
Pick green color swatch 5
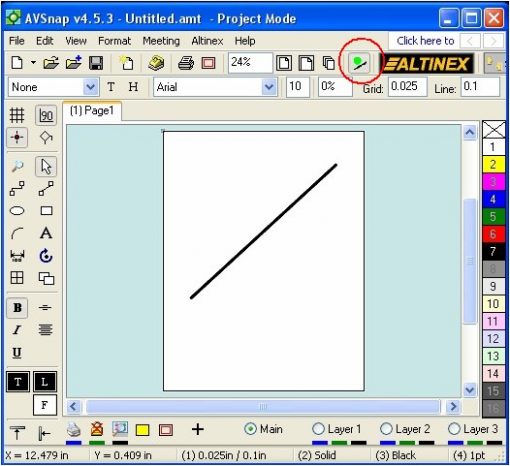tap(493, 217)
